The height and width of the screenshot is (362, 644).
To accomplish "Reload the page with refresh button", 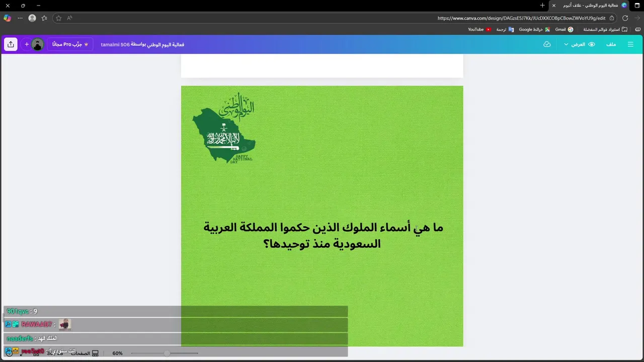I will (x=625, y=18).
